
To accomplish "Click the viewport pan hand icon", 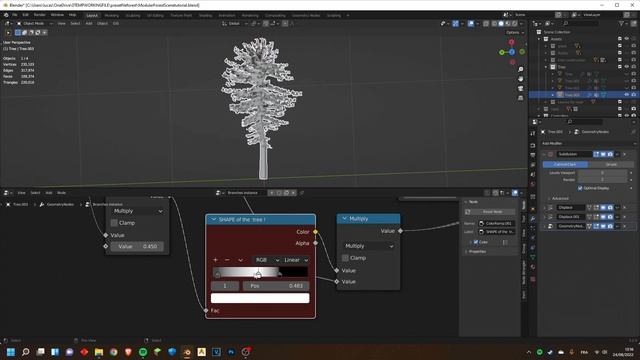I will coord(520,79).
